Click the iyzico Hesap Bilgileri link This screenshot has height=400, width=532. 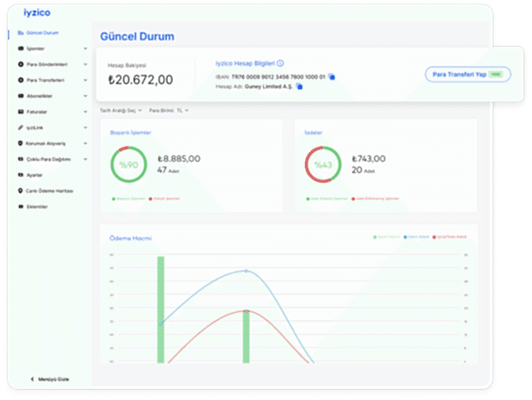[245, 63]
